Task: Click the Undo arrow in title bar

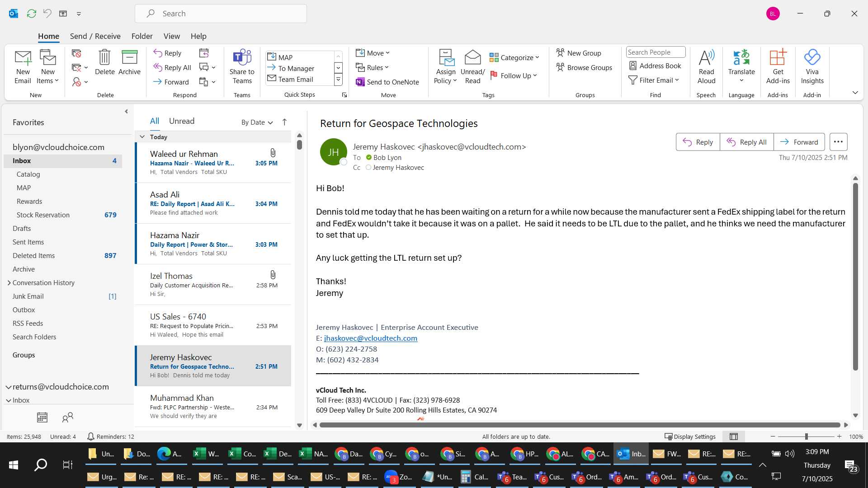Action: [x=47, y=14]
